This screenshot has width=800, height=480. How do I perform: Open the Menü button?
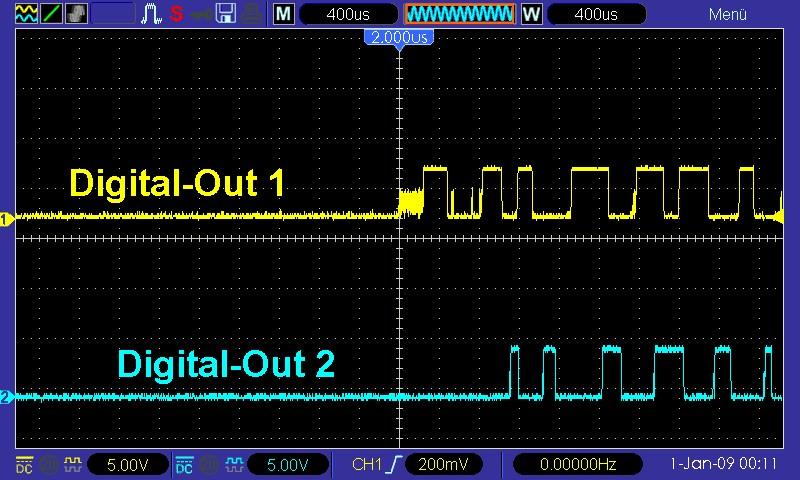[x=728, y=14]
